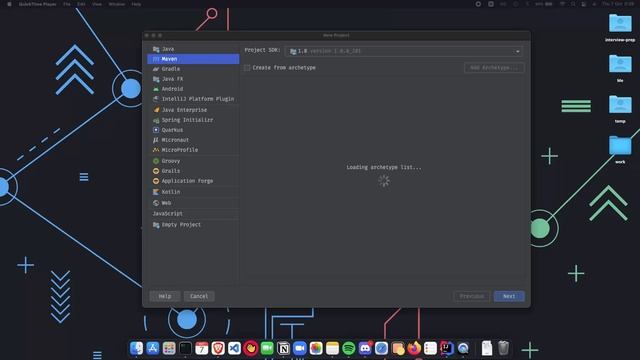Open the QuickTime Player menu
Screen dimensions: 640x360
tap(37, 4)
